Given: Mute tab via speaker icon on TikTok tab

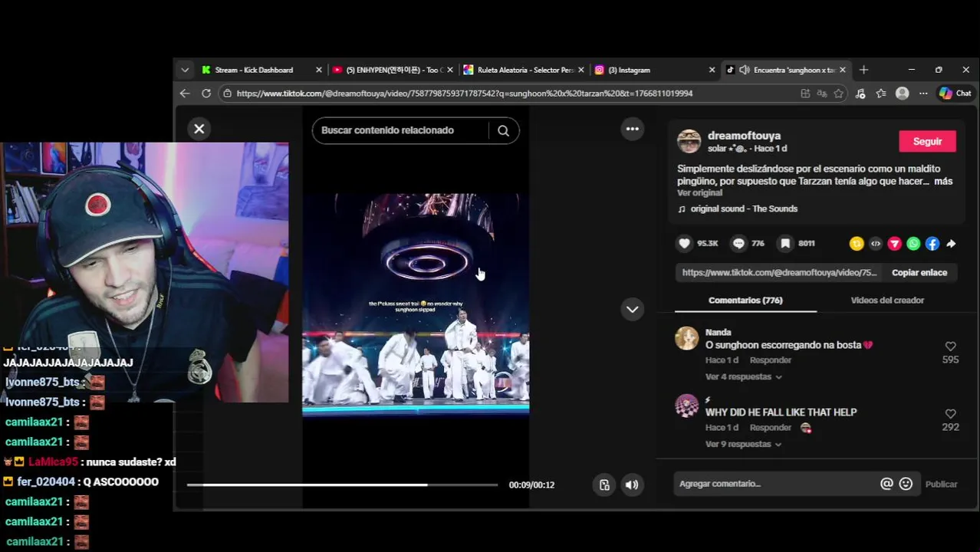Looking at the screenshot, I should click(x=744, y=70).
